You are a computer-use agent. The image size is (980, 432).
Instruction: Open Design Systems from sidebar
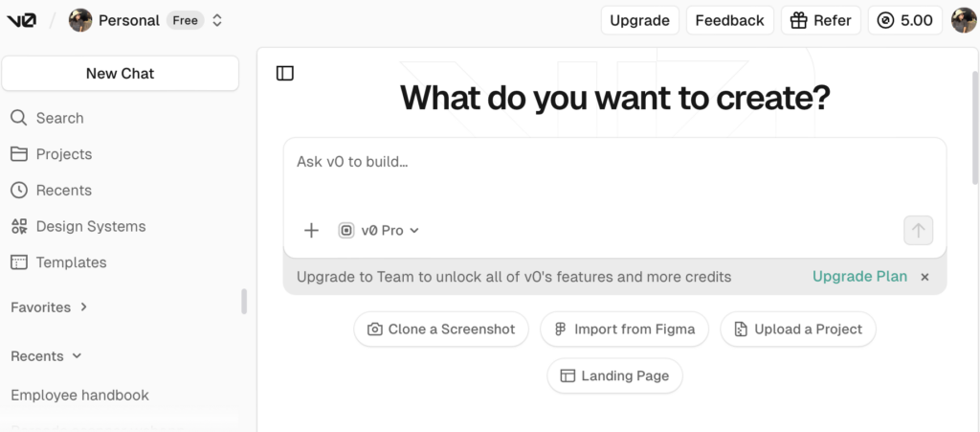90,226
